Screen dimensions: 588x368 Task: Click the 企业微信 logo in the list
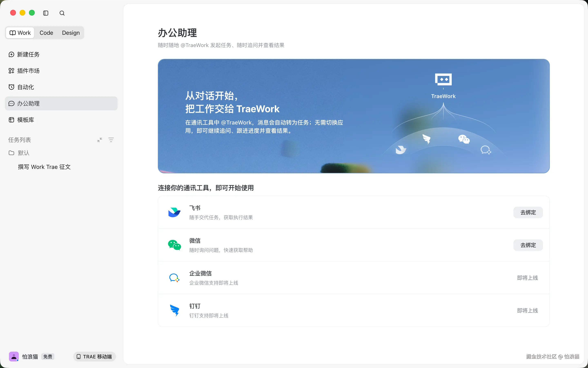click(174, 278)
